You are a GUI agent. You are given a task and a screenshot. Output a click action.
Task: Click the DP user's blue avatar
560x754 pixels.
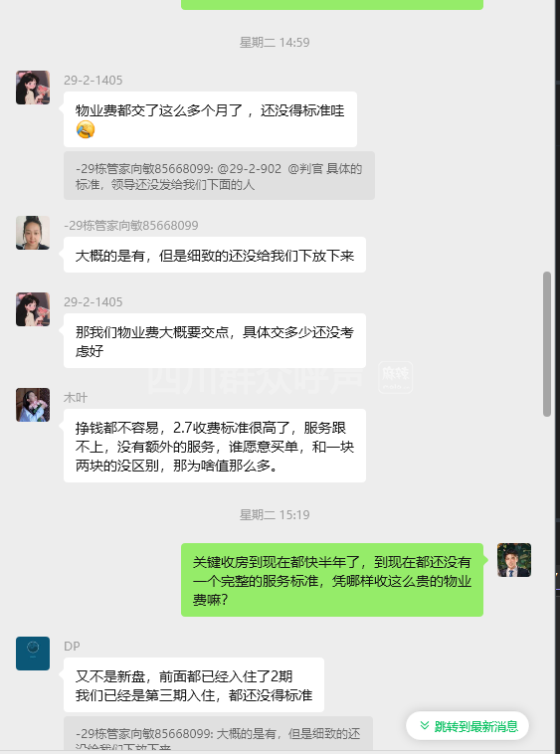[33, 654]
